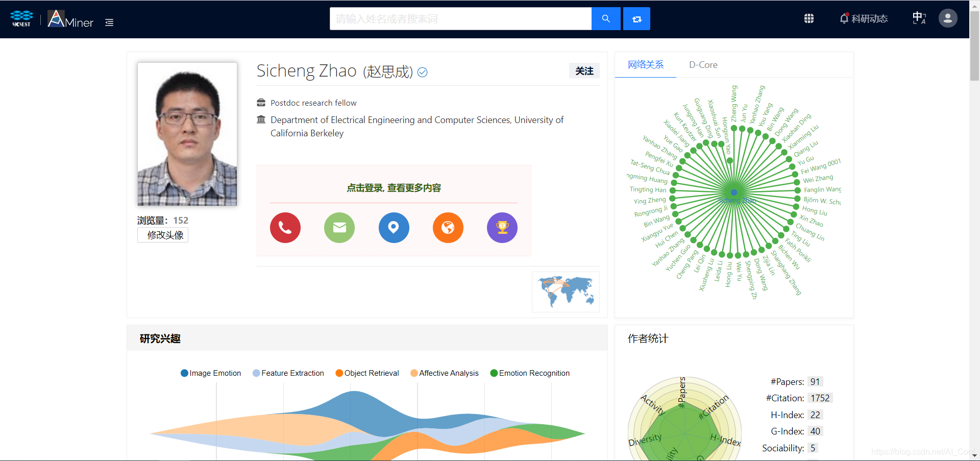Image resolution: width=980 pixels, height=461 pixels.
Task: Select coauthor Guiguang Ding in network
Action: [703, 118]
